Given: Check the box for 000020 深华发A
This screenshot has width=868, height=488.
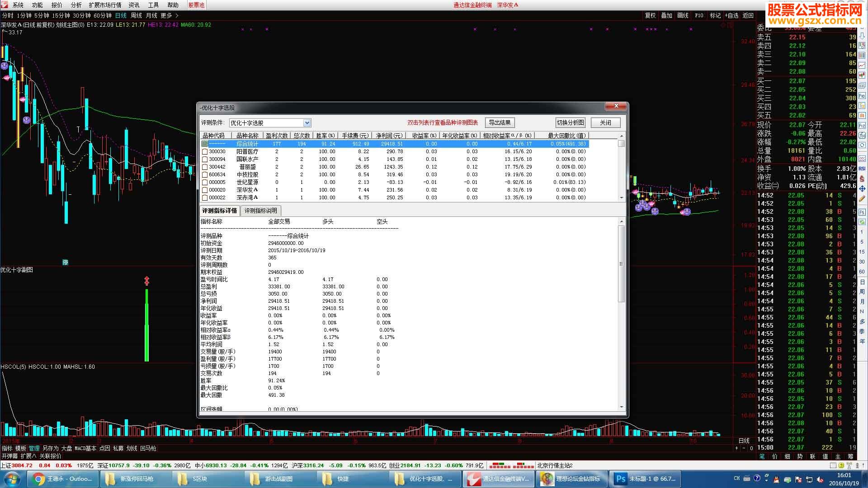Looking at the screenshot, I should coord(205,190).
